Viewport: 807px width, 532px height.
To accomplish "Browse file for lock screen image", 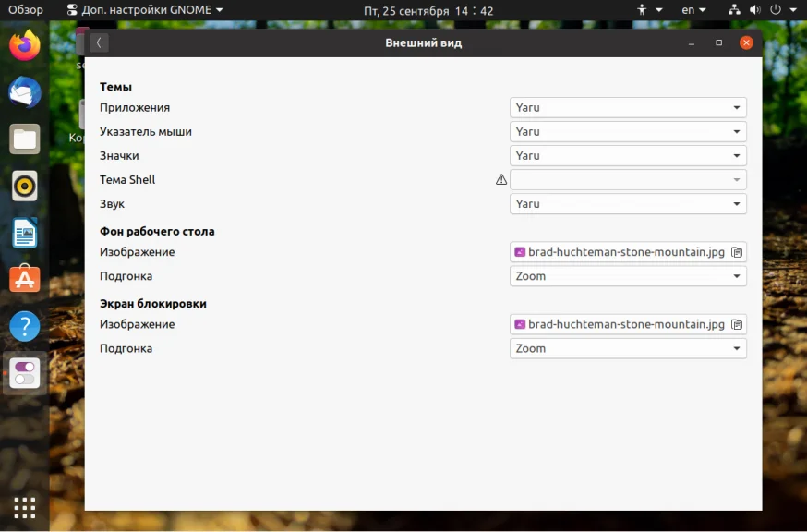I will [737, 324].
